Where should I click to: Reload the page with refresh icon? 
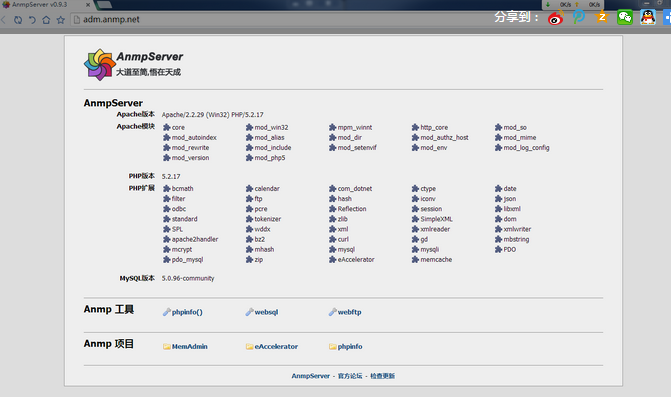(18, 20)
